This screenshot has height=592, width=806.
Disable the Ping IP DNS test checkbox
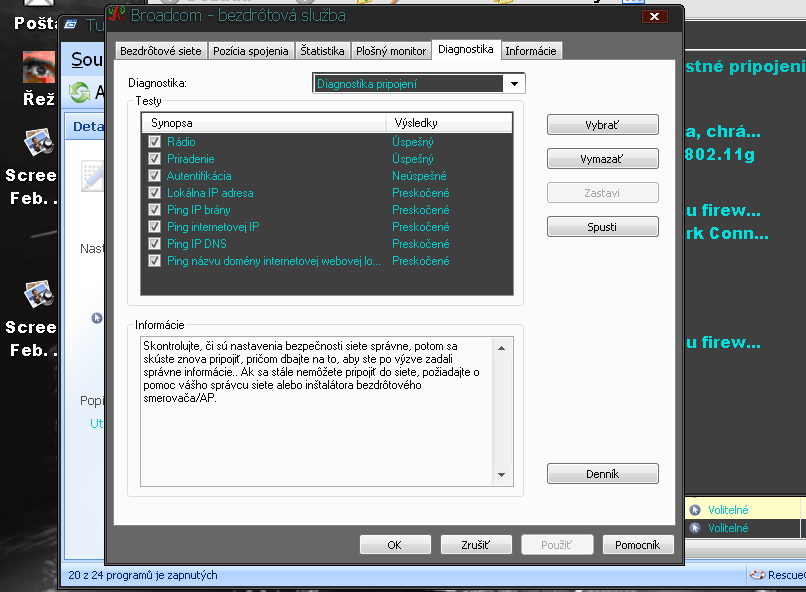tap(154, 244)
